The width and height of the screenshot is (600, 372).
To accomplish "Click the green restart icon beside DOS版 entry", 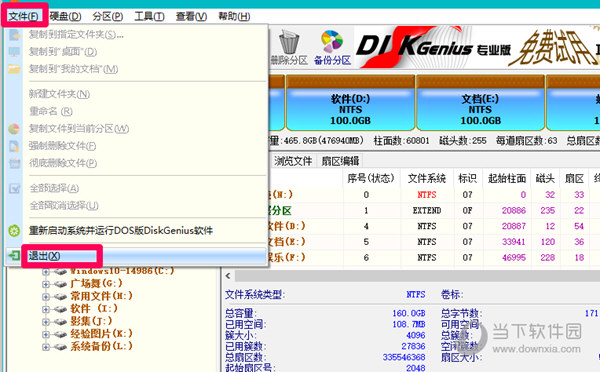I will [14, 231].
